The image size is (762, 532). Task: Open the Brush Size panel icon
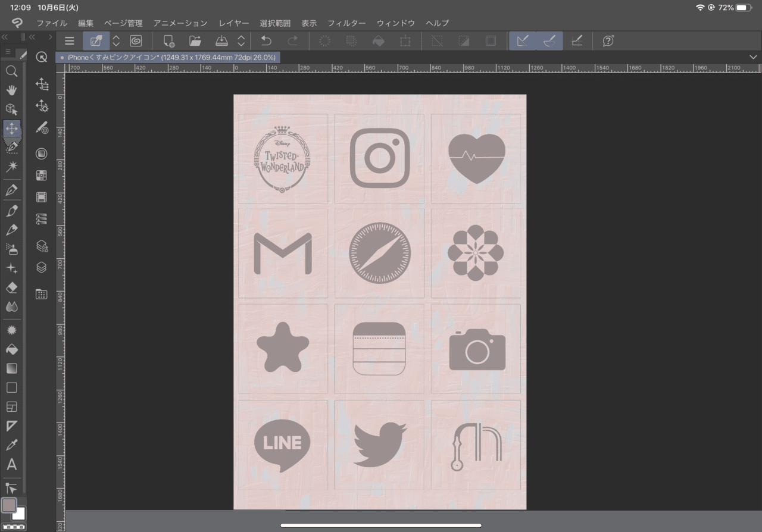click(x=42, y=128)
